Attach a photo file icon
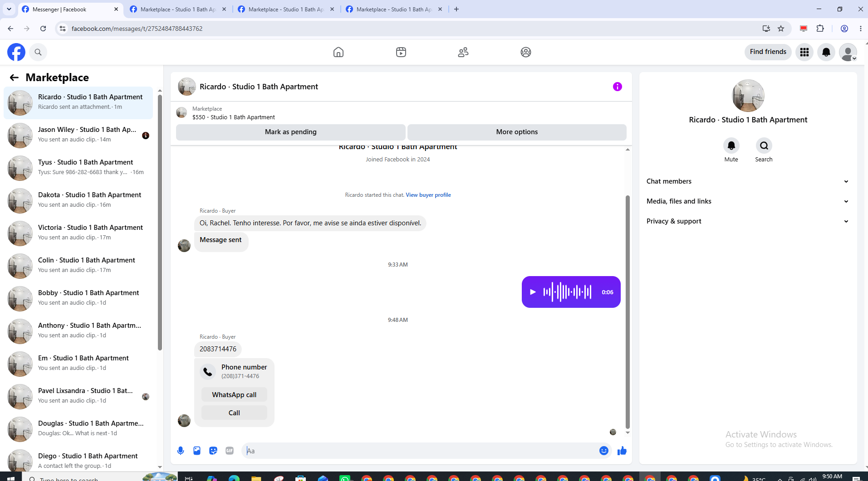The width and height of the screenshot is (868, 481). point(197,451)
